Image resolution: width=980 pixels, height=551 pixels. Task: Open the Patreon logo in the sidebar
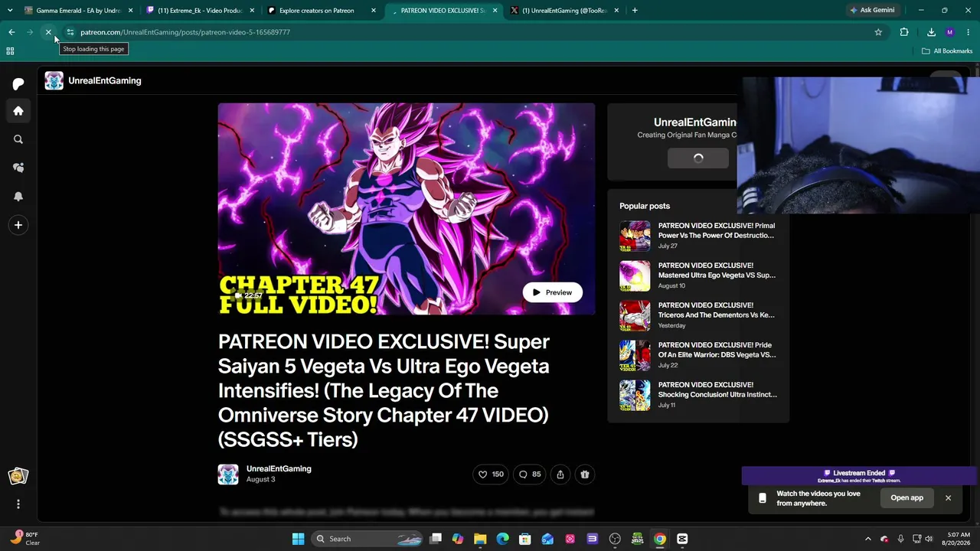18,83
